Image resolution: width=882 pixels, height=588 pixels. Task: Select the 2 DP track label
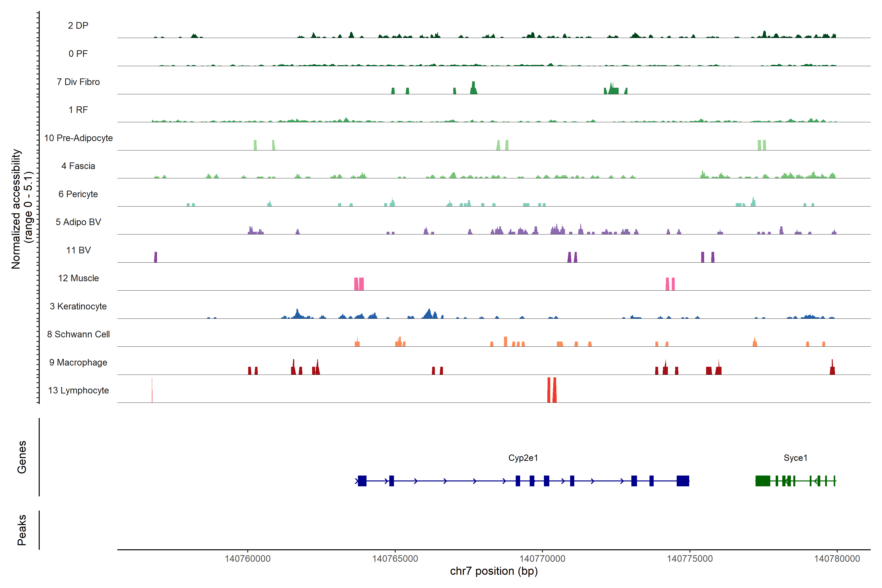[78, 25]
